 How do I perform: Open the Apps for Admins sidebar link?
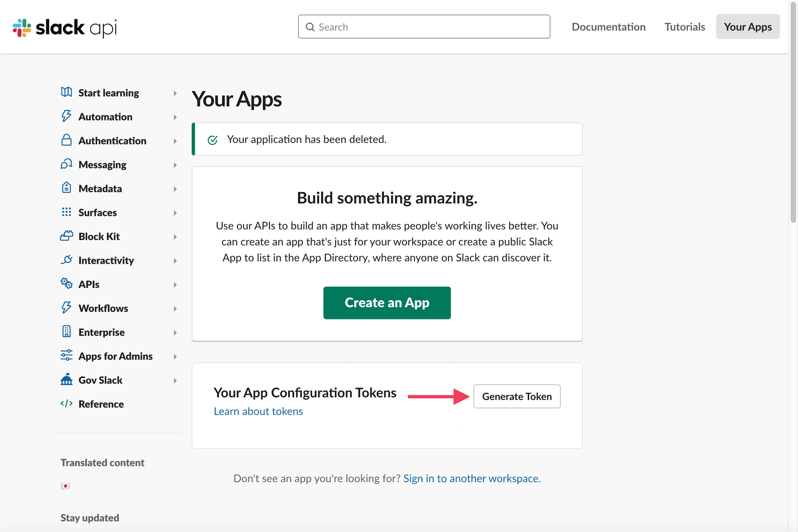pyautogui.click(x=116, y=356)
